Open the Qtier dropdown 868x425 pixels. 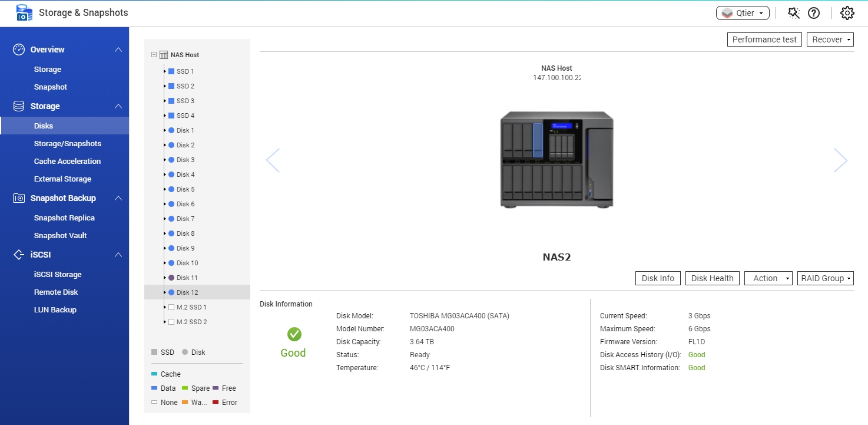click(742, 12)
